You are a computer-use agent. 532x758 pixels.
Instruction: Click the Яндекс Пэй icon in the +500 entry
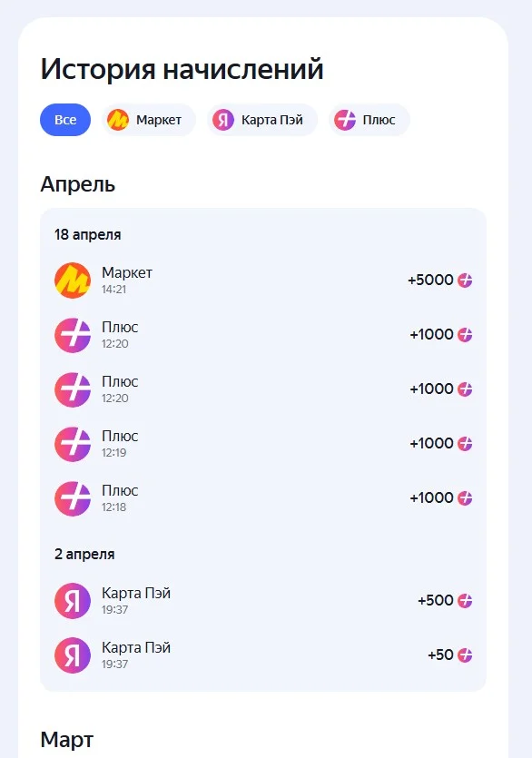pyautogui.click(x=73, y=601)
